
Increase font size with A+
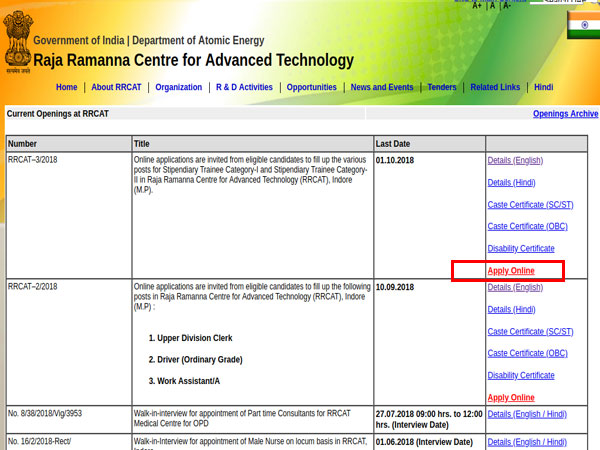click(x=477, y=5)
